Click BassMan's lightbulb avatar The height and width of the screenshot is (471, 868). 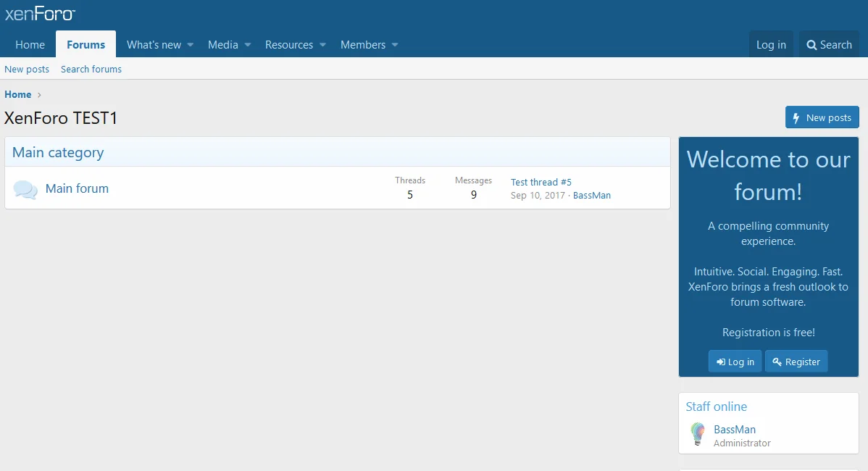tap(697, 434)
